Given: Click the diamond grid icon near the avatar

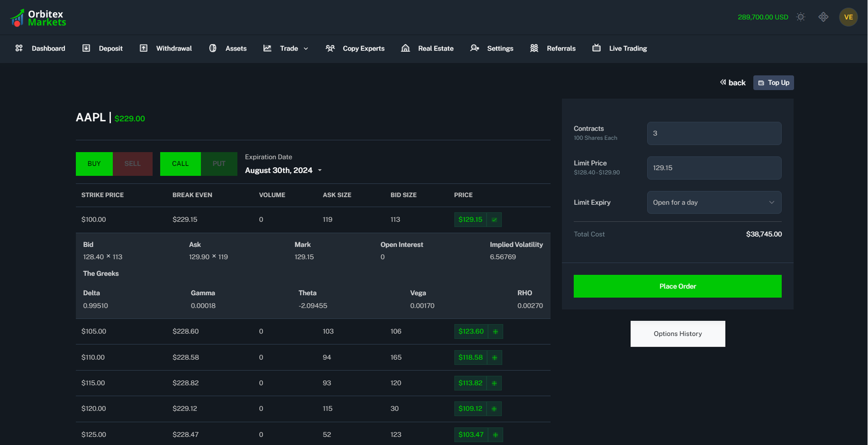Looking at the screenshot, I should [823, 17].
